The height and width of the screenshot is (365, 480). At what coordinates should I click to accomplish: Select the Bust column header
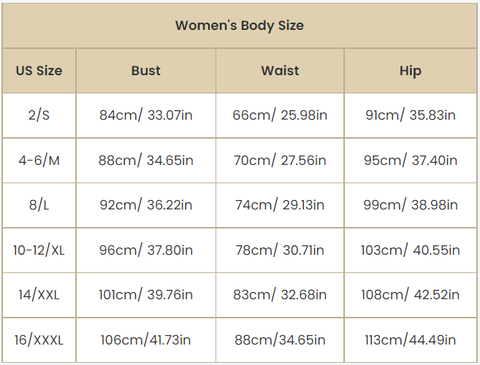point(146,71)
